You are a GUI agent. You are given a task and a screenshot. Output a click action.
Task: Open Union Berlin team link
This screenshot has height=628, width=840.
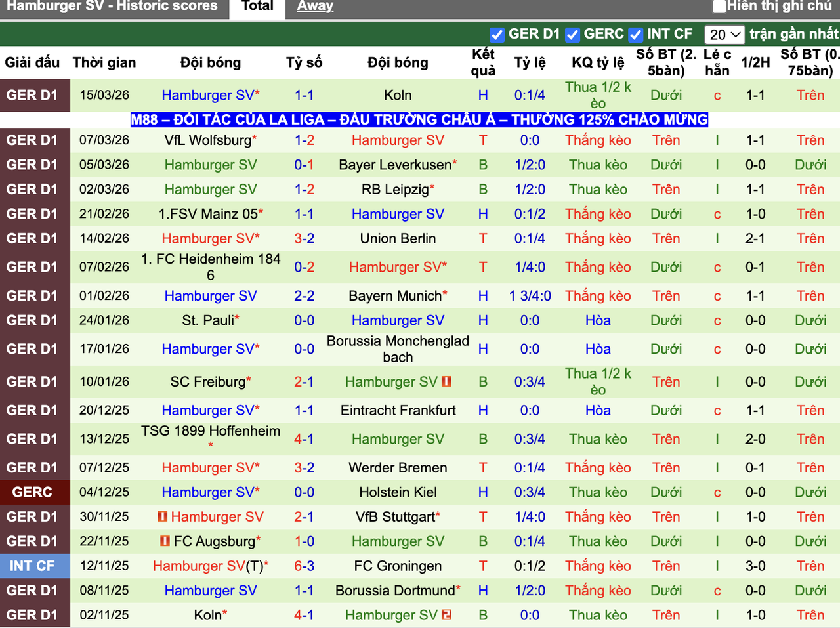[398, 239]
